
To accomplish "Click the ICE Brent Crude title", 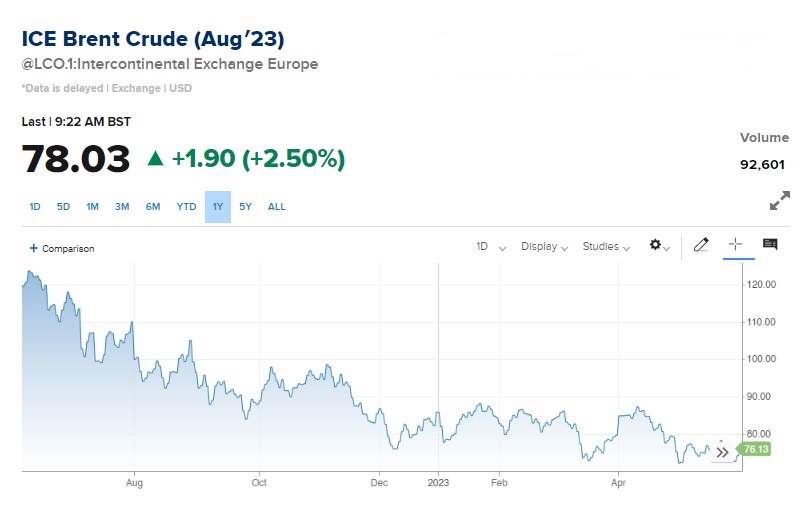I will point(153,39).
